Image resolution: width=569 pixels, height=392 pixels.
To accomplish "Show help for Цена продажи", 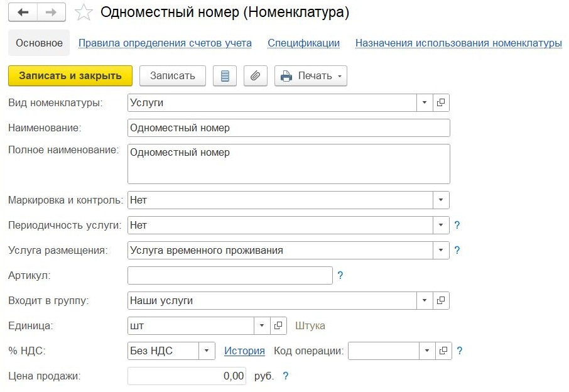I will click(286, 376).
